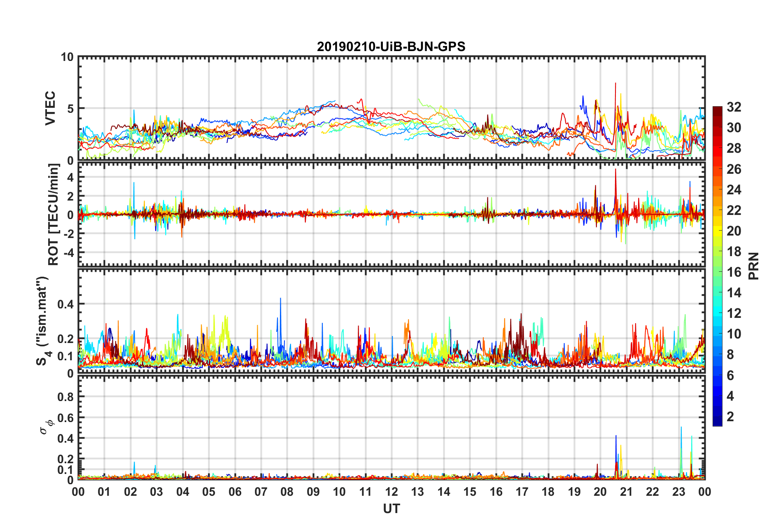Click colorbar tick label 32

click(734, 107)
